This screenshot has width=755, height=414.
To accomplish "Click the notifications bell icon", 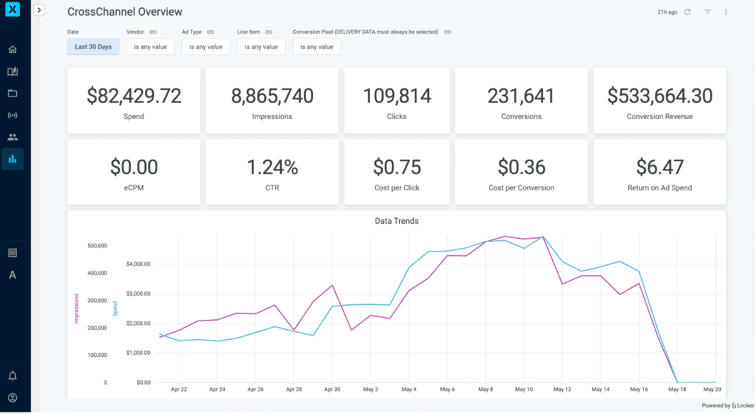I will coord(12,376).
